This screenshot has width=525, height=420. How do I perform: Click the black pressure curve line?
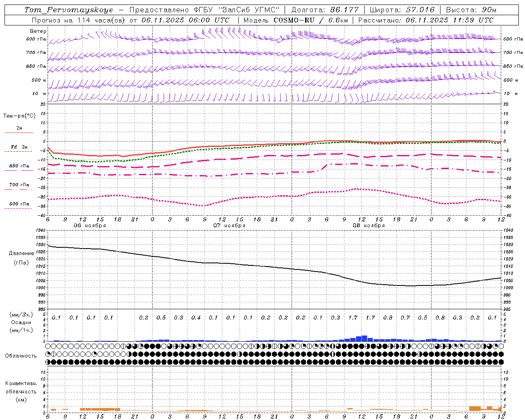(x=274, y=268)
